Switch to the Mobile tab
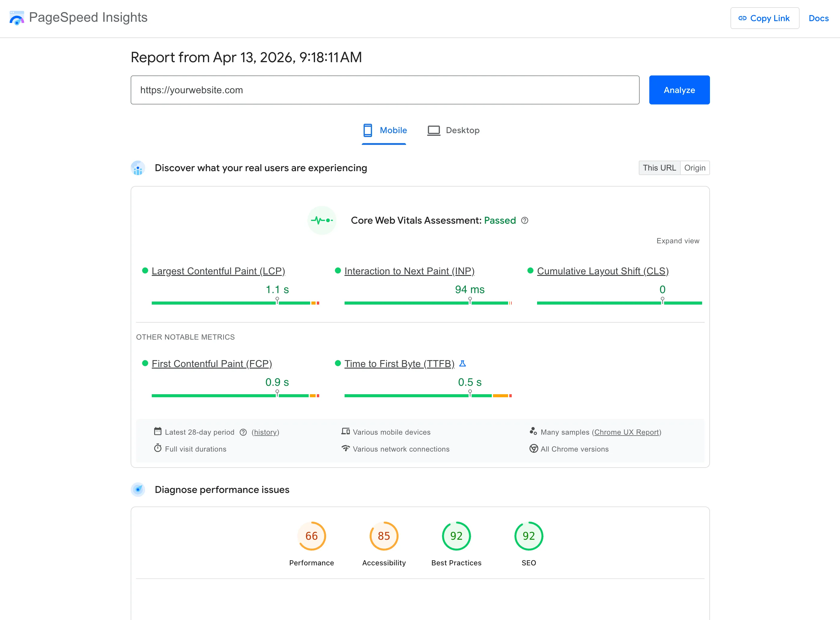This screenshot has height=620, width=840. [x=384, y=130]
